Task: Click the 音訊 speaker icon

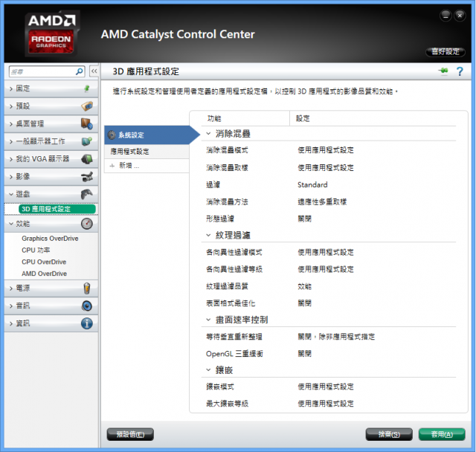Action: (87, 306)
